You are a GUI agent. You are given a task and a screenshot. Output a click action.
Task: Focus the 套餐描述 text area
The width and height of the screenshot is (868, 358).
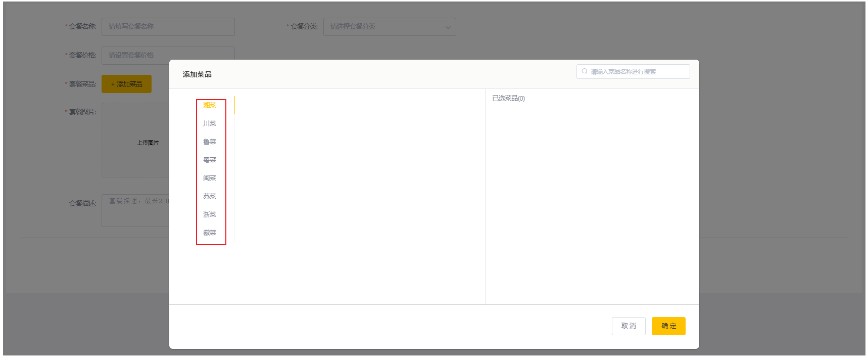[135, 210]
